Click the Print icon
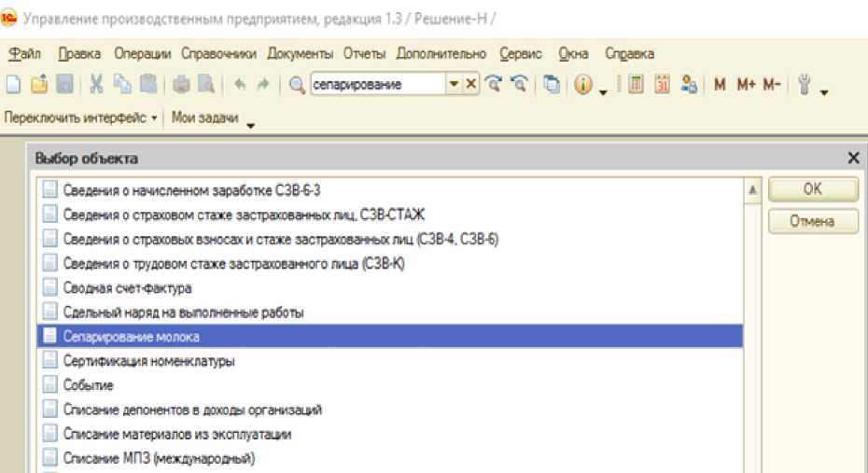The height and width of the screenshot is (473, 868). tap(181, 85)
